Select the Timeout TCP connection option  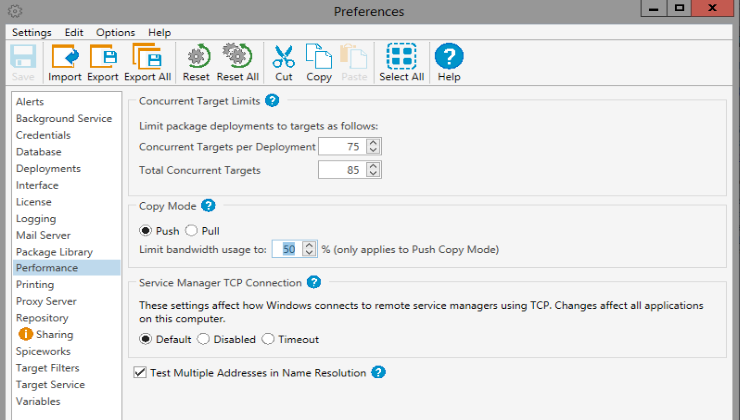tap(268, 339)
